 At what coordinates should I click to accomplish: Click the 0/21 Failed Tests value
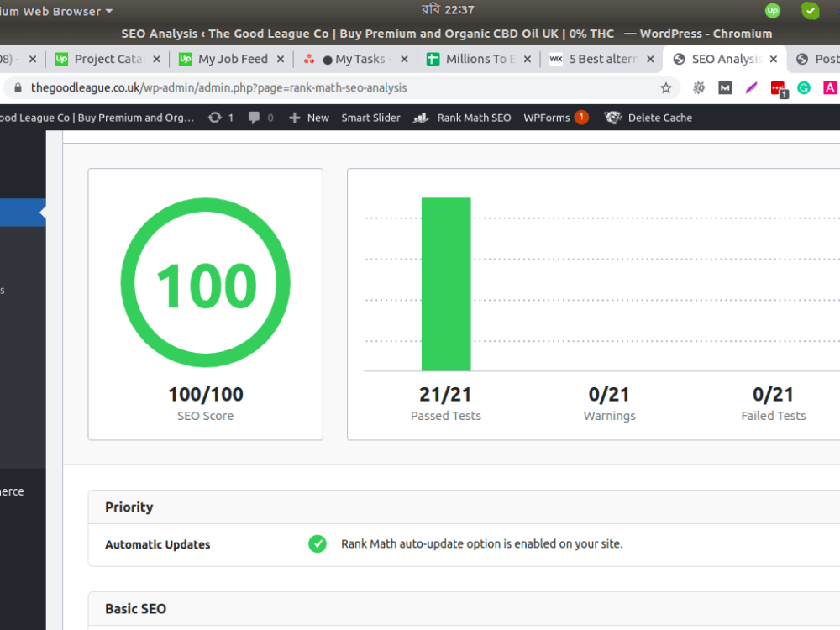[773, 395]
